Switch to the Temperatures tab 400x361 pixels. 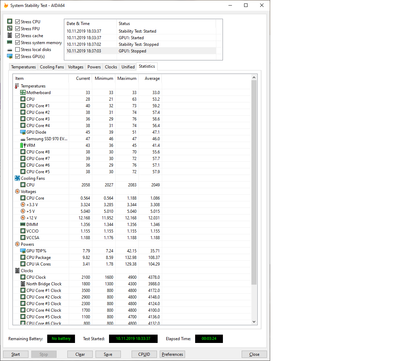[x=23, y=67]
